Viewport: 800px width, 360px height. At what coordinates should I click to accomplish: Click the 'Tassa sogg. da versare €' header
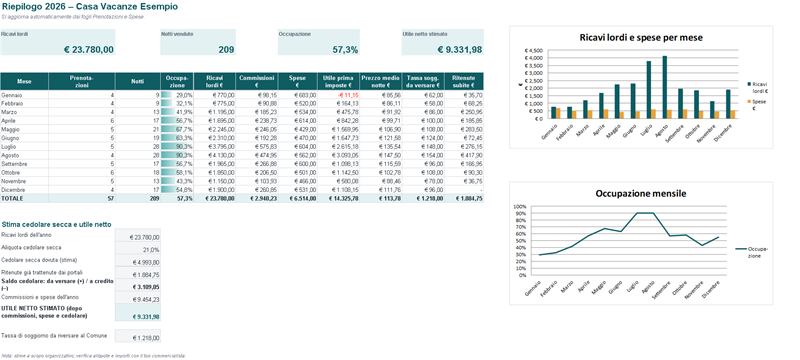click(x=423, y=82)
